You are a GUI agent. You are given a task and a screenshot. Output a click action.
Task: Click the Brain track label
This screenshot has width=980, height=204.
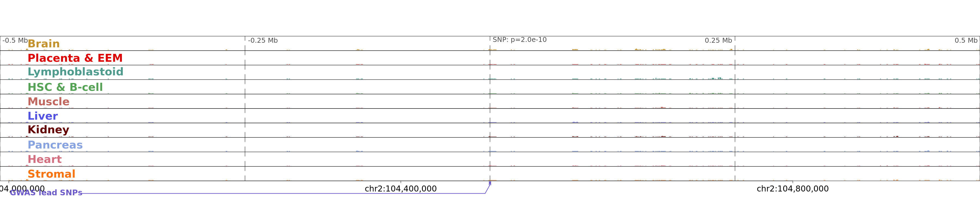point(43,44)
